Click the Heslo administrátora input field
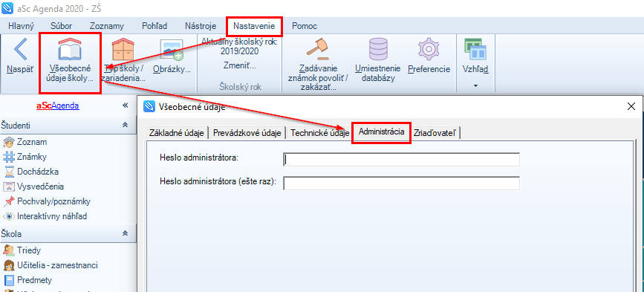 pos(401,159)
